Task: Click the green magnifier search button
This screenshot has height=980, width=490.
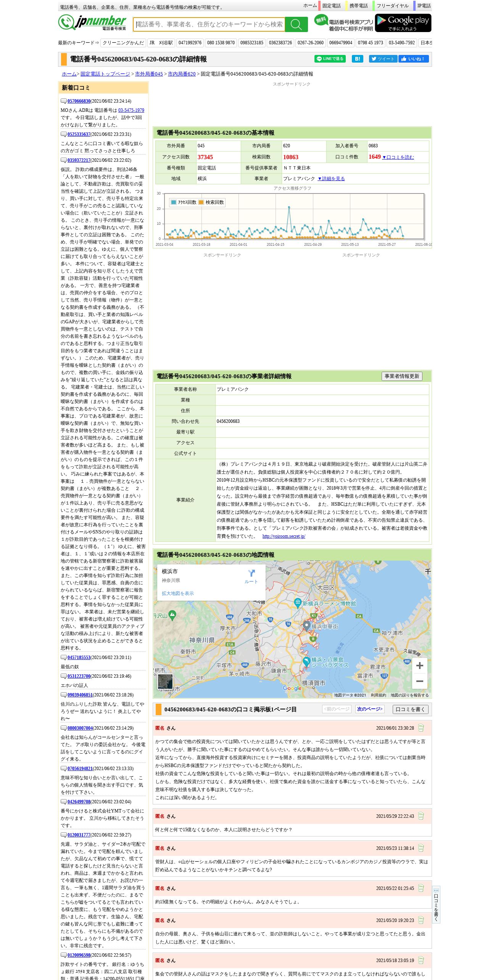Action: 296,24
